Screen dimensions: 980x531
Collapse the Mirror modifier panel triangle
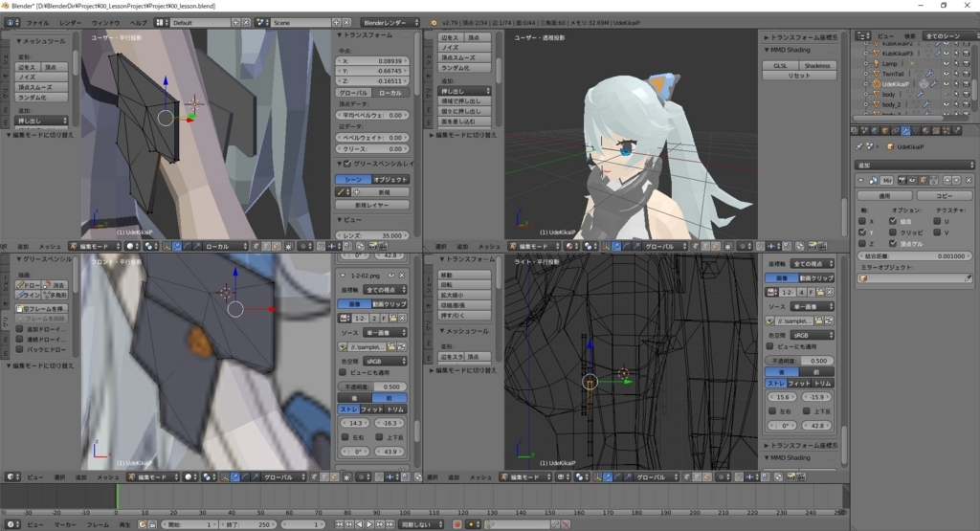860,181
